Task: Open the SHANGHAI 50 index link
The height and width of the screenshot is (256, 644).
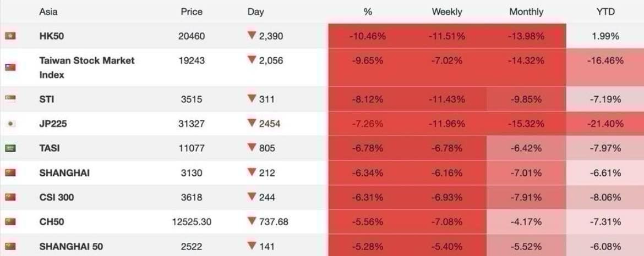Action: pyautogui.click(x=71, y=247)
